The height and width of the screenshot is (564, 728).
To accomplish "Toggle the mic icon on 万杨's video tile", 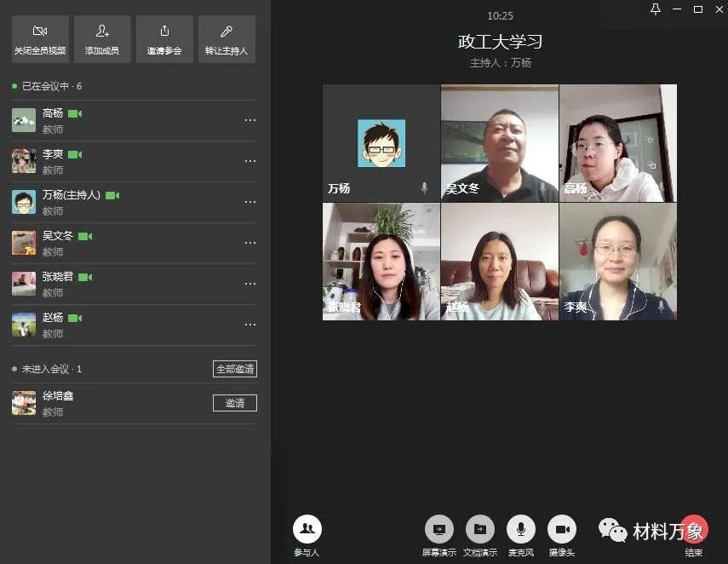I will click(424, 187).
